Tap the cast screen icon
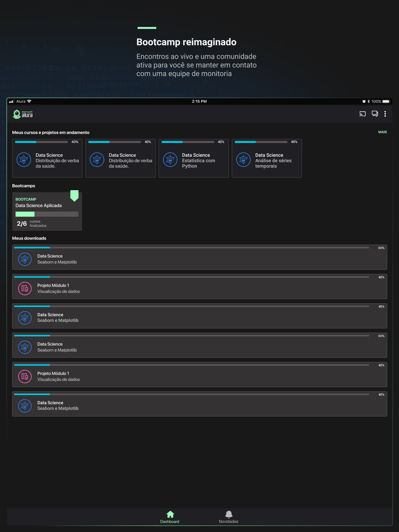The width and height of the screenshot is (399, 532). [x=362, y=114]
